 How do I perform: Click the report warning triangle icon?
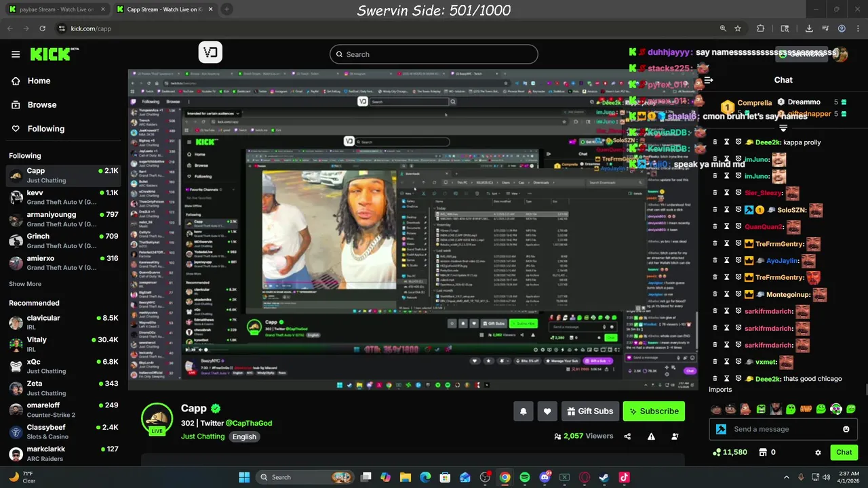tap(651, 436)
